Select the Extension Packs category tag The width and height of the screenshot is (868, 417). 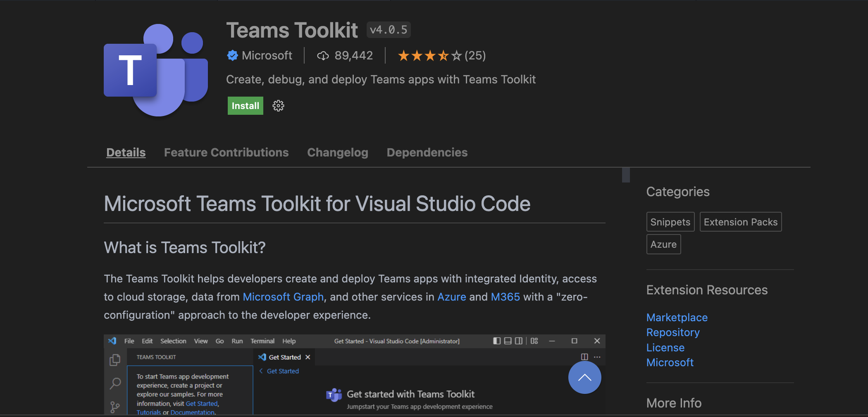741,222
